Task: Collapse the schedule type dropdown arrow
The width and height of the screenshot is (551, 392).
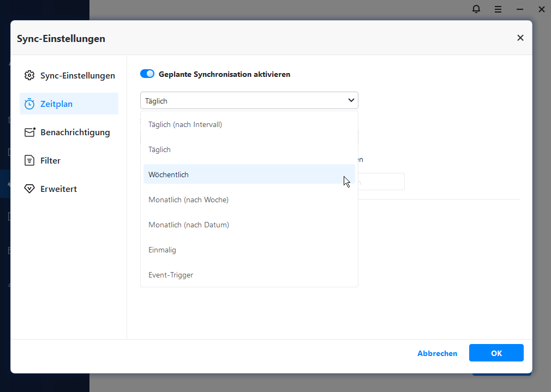Action: [351, 101]
